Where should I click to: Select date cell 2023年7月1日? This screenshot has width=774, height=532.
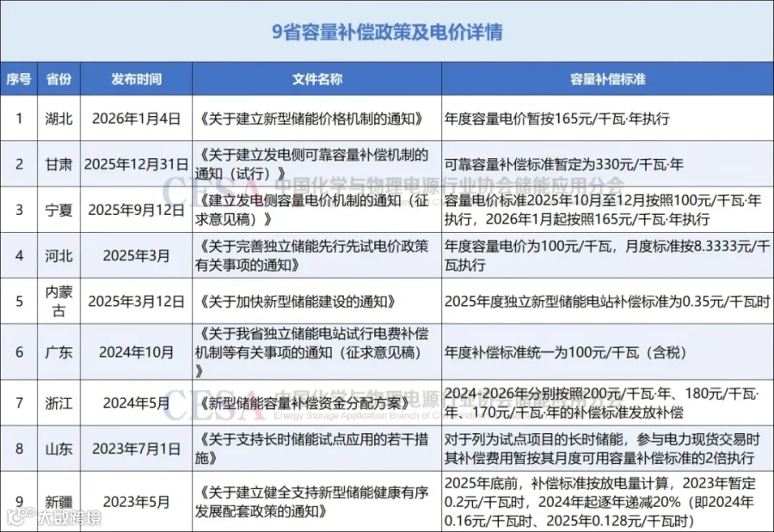pos(136,449)
